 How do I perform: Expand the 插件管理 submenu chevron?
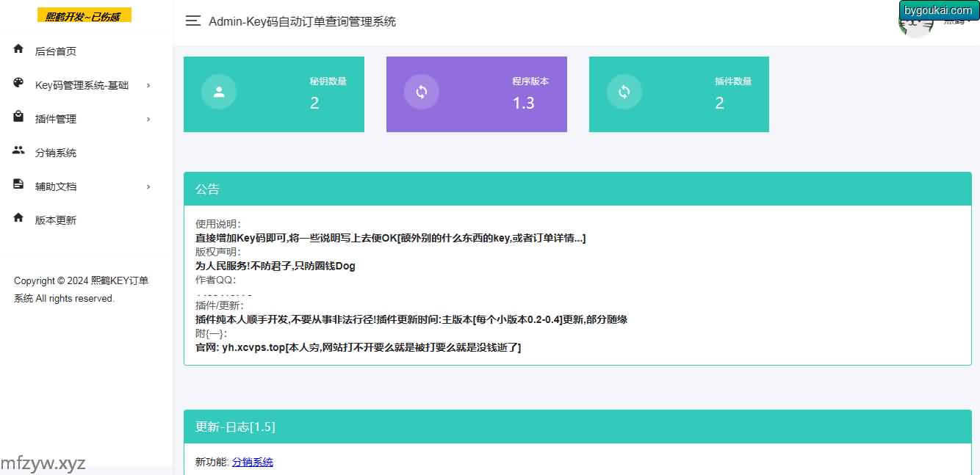click(x=148, y=120)
